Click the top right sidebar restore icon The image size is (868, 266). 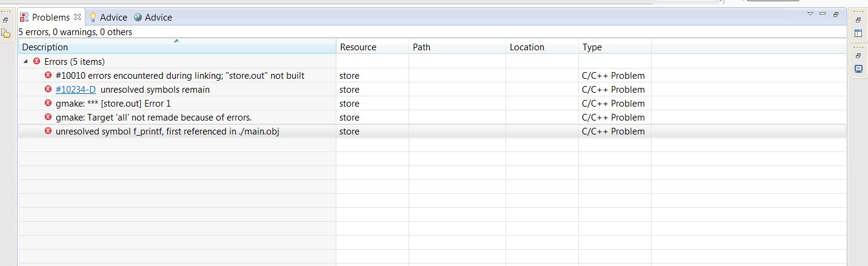click(x=858, y=19)
